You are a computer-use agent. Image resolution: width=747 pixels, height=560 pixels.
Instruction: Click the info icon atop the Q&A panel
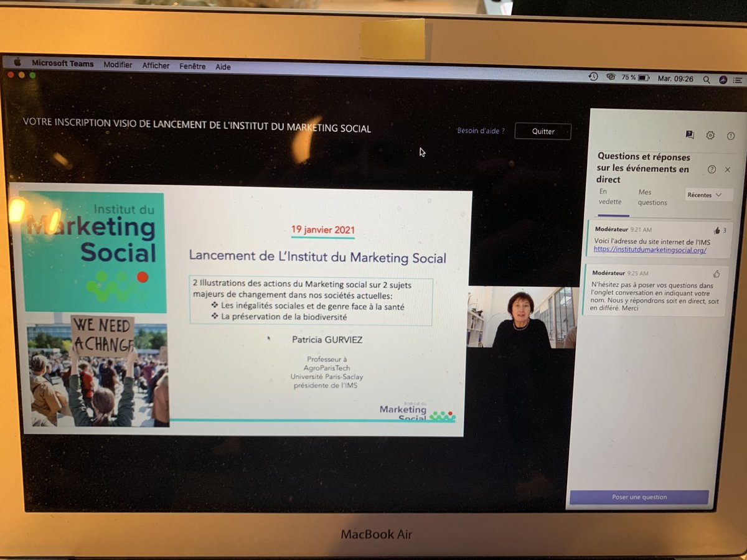click(x=730, y=134)
